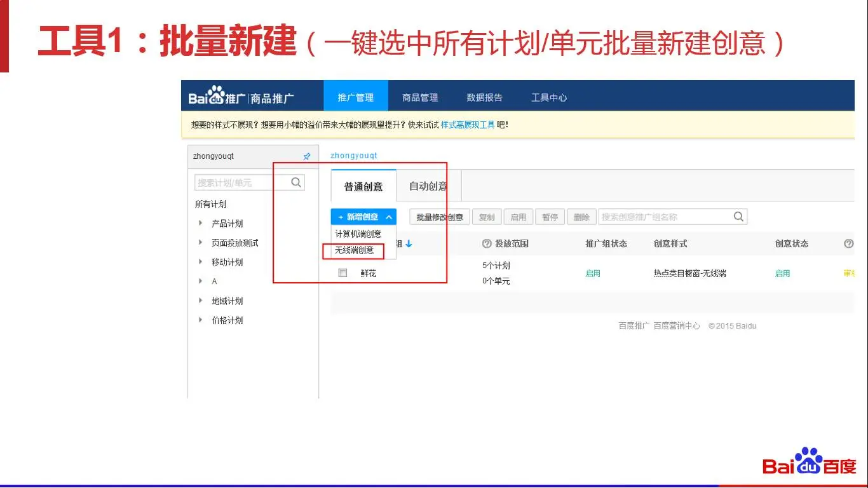Click the 启用 toolbar button

click(519, 217)
